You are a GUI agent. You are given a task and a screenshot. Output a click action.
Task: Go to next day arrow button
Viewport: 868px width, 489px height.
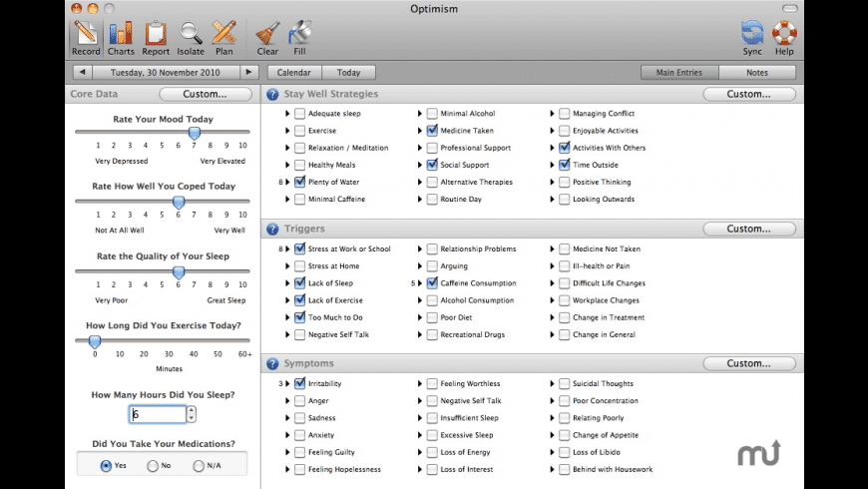tap(249, 73)
